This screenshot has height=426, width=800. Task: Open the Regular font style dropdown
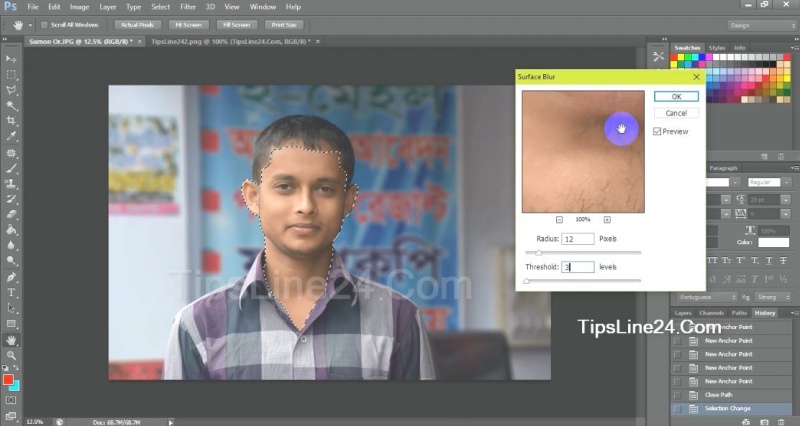[786, 182]
